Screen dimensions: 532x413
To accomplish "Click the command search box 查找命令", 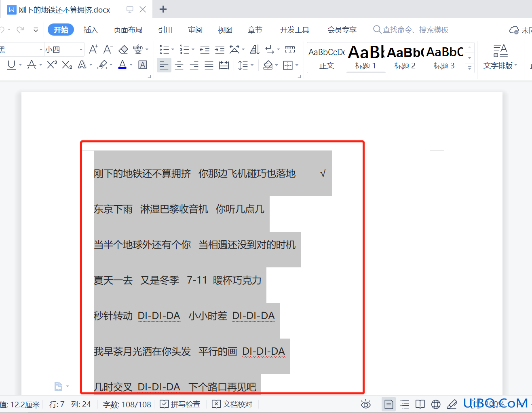I will [411, 30].
